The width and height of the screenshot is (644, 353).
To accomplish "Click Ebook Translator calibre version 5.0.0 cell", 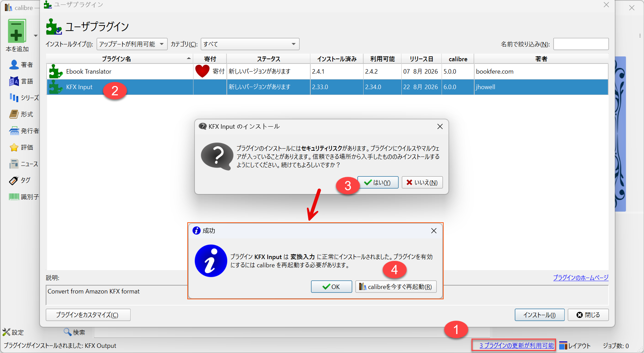I will 458,72.
